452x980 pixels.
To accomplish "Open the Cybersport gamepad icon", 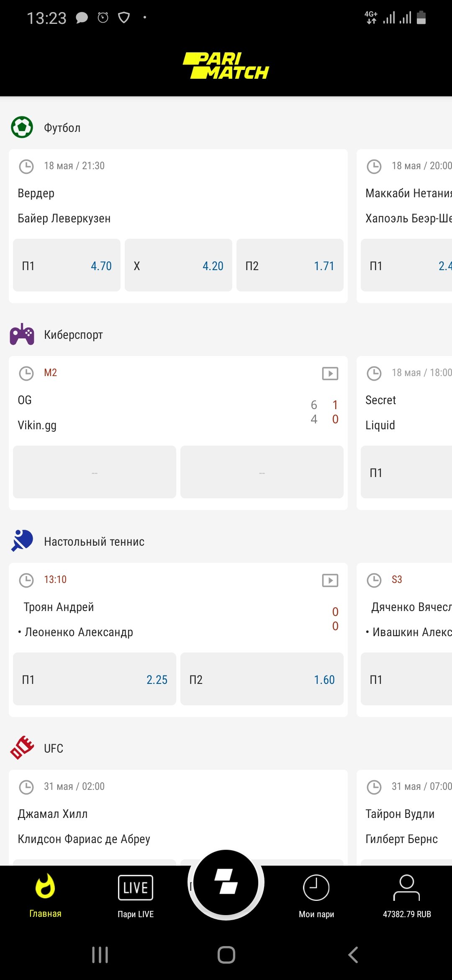I will 22,334.
